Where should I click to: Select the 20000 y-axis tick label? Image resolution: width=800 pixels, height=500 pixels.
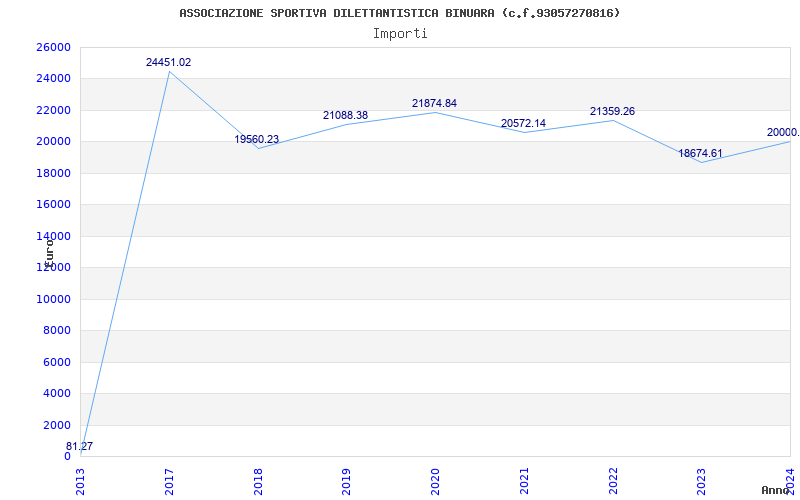point(53,142)
